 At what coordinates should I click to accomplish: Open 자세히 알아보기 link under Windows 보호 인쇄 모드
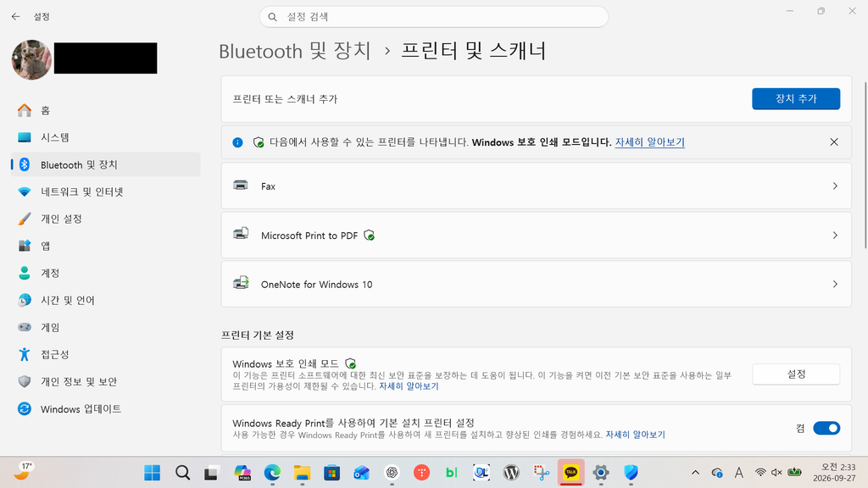(409, 386)
